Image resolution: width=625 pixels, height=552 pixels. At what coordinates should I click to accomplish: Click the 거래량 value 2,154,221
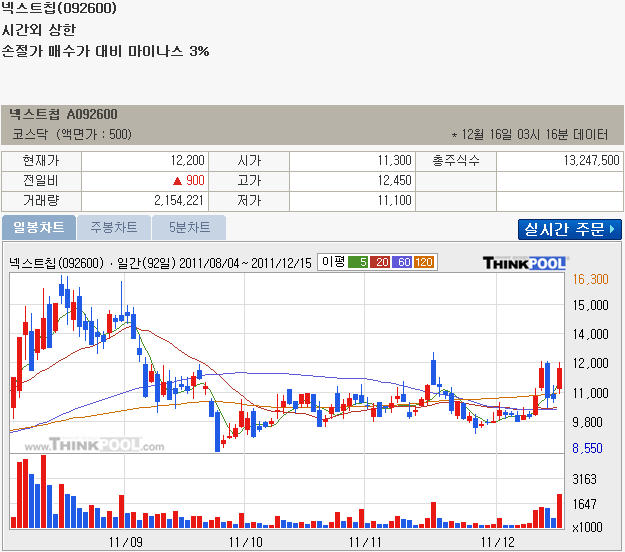[x=179, y=200]
